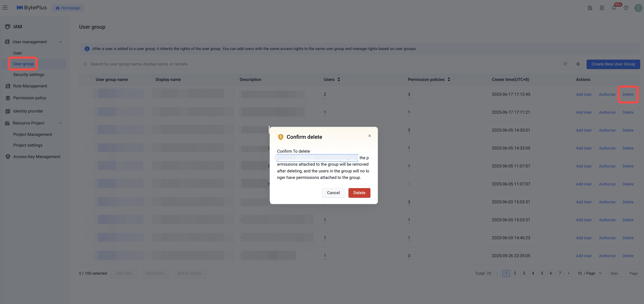Click the notification bell icon
Viewport: 644px width, 304px height.
tap(614, 8)
